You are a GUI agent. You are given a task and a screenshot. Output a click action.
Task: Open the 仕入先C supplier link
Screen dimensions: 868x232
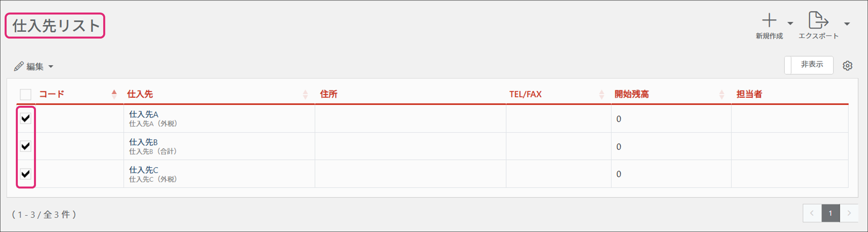click(143, 170)
